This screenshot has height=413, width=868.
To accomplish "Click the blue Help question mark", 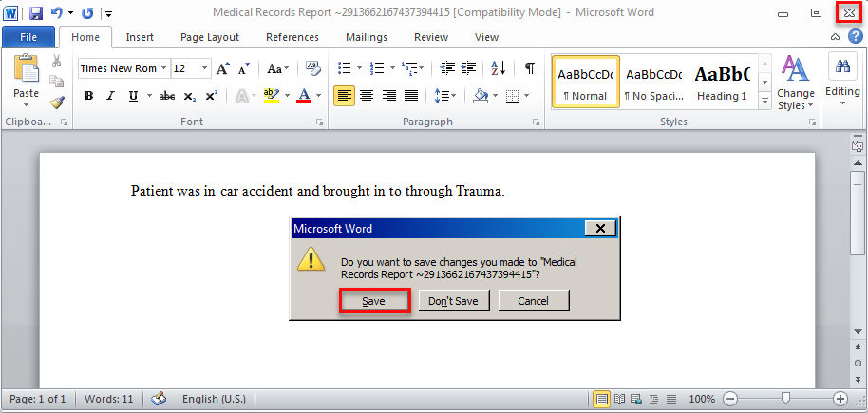I will tap(856, 37).
